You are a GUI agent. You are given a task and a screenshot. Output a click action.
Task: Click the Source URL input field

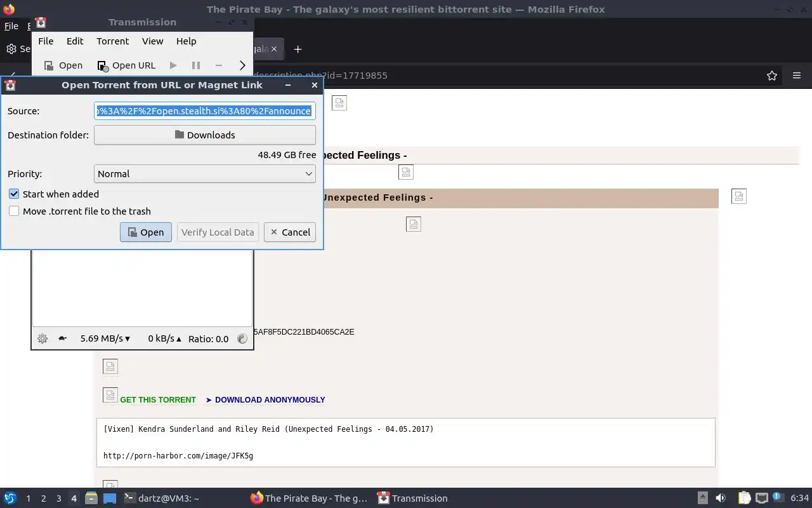(x=205, y=110)
